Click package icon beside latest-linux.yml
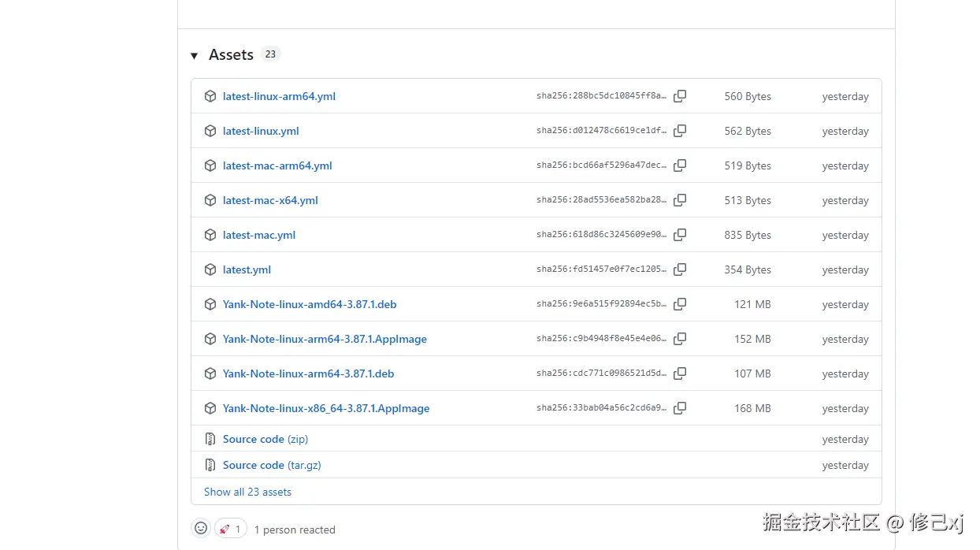The image size is (980, 550). [x=210, y=131]
